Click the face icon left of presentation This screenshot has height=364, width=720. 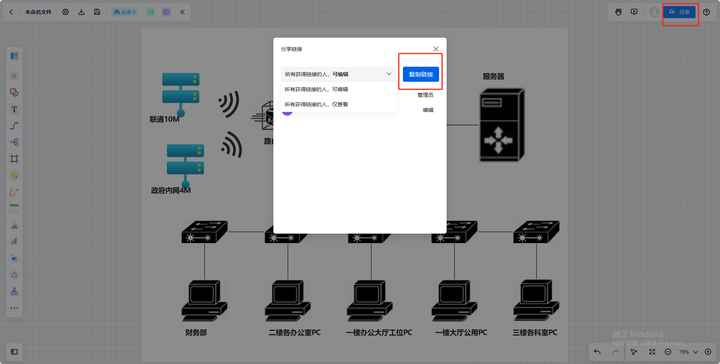tap(619, 12)
